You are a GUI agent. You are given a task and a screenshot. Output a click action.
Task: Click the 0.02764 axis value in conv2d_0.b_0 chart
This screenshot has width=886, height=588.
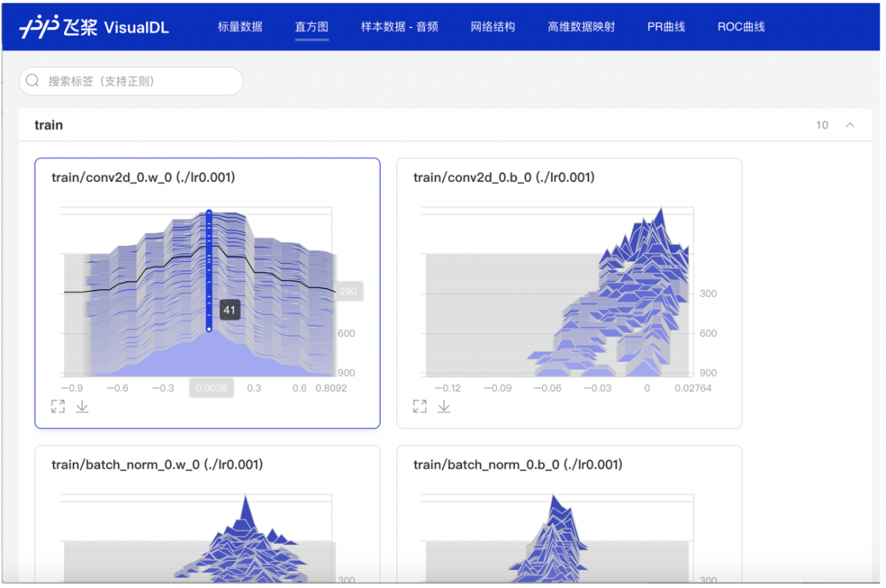pyautogui.click(x=692, y=388)
